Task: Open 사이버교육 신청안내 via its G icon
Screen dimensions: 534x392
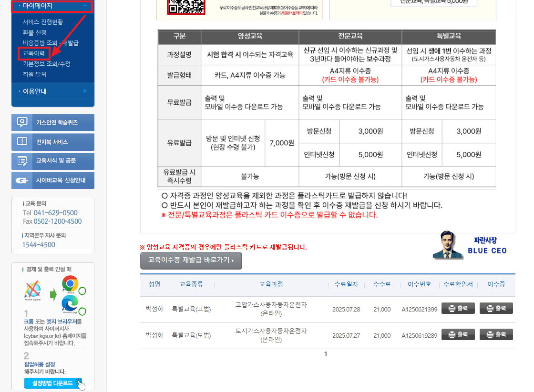Action: 21,181
